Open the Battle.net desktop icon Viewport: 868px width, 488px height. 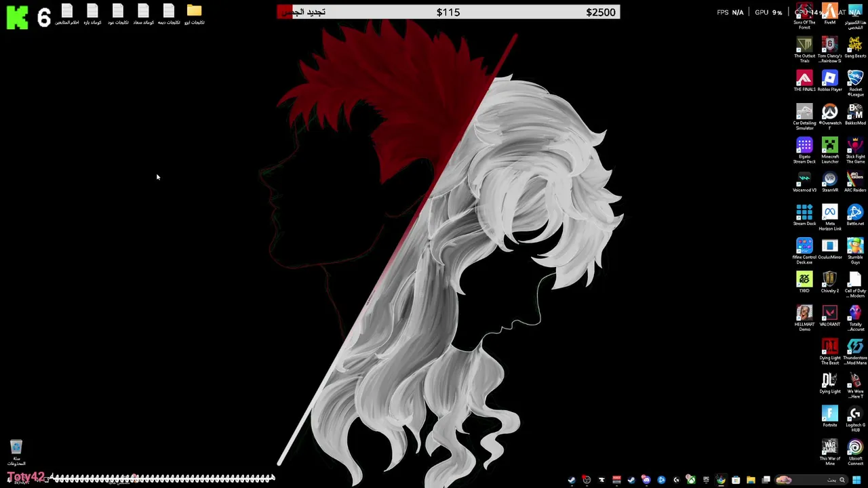click(x=855, y=216)
